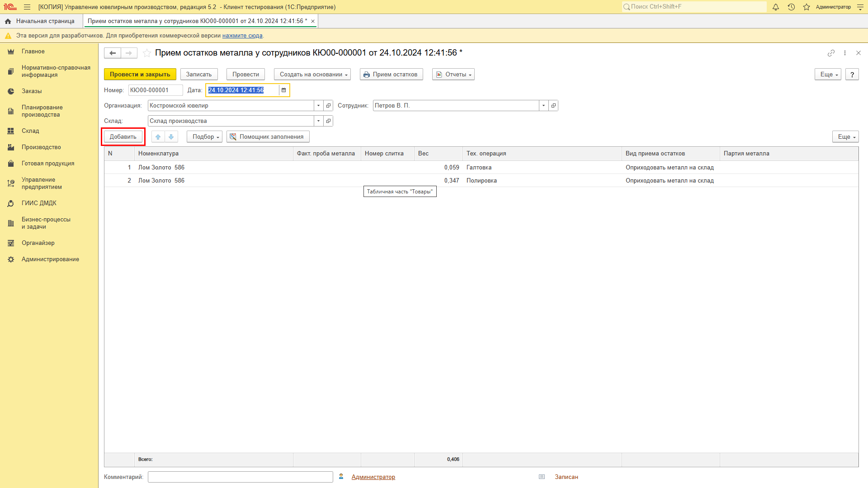
Task: Open title bar options dropdown arrow
Action: coord(860,7)
